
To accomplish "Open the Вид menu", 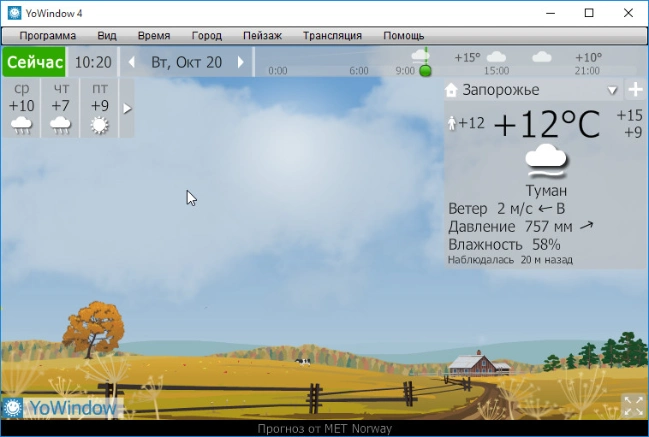I will [107, 36].
